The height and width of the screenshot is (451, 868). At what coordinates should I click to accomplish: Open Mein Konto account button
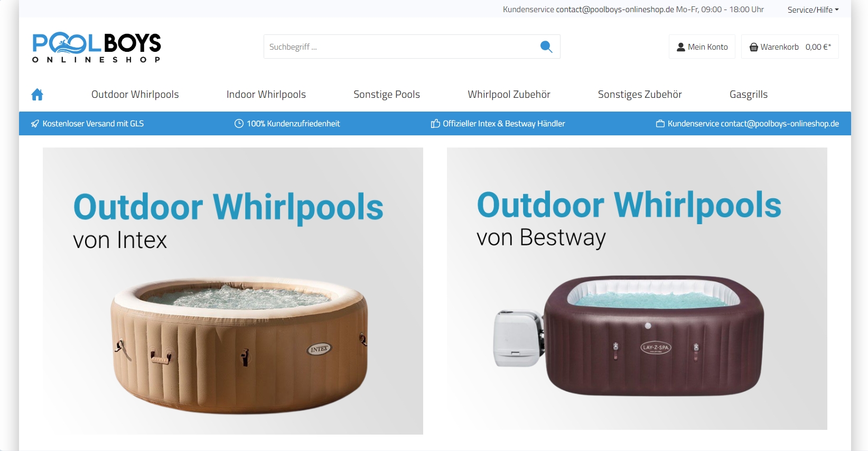click(x=702, y=47)
